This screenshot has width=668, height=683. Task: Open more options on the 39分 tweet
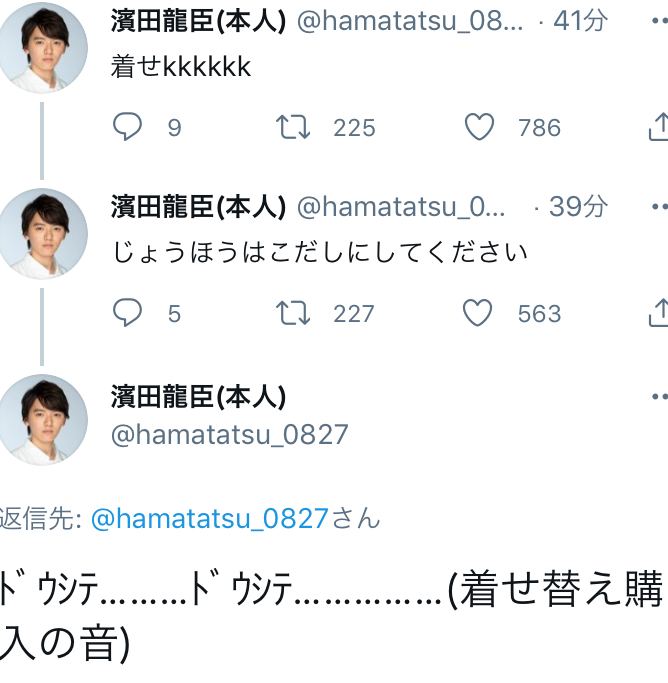pyautogui.click(x=658, y=207)
